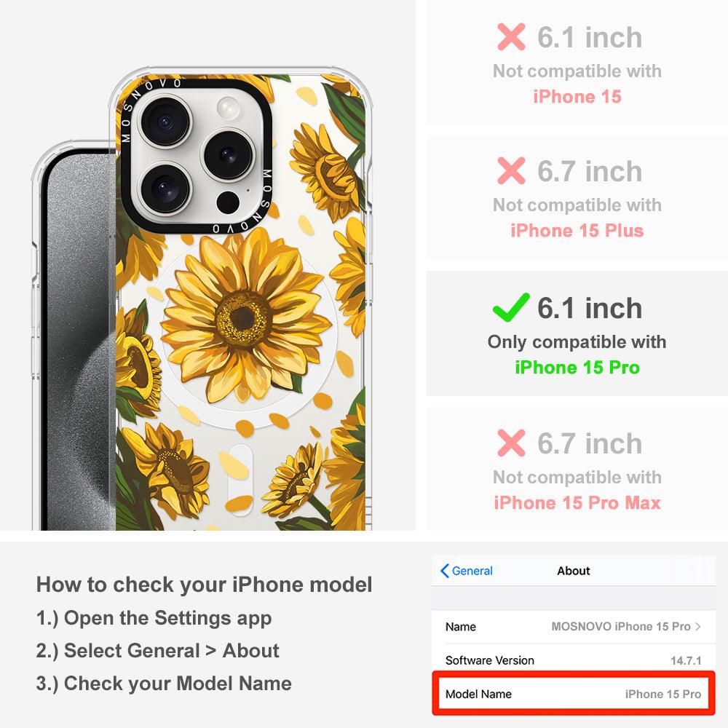Viewport: 728px width, 728px height.
Task: Tap the blue back chevron next to General
Action: [x=444, y=571]
